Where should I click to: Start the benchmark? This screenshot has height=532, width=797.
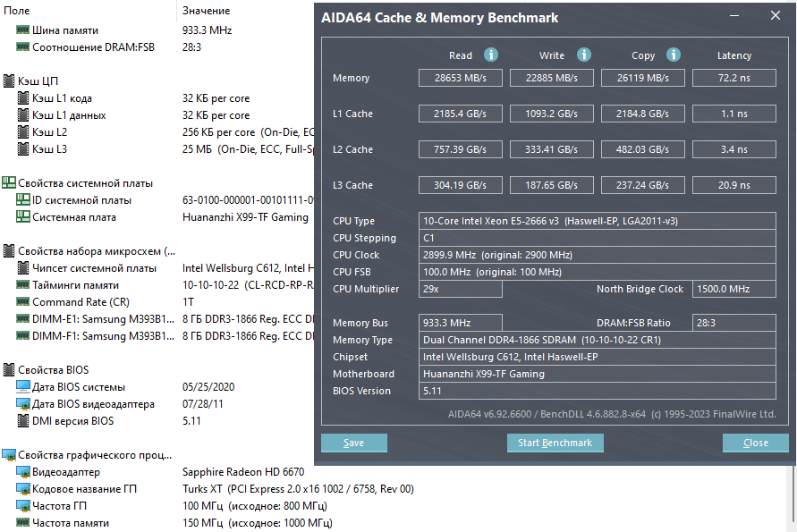555,443
